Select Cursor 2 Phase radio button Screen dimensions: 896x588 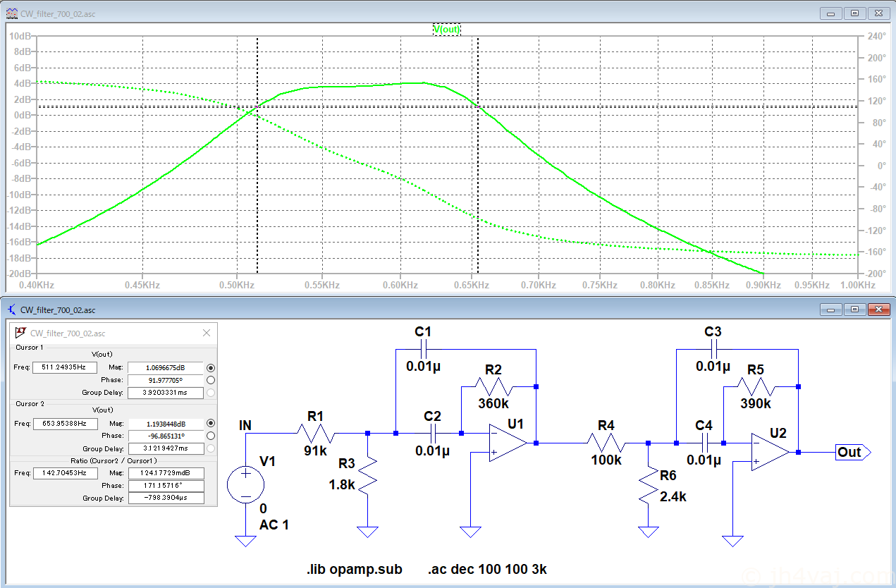click(x=210, y=436)
